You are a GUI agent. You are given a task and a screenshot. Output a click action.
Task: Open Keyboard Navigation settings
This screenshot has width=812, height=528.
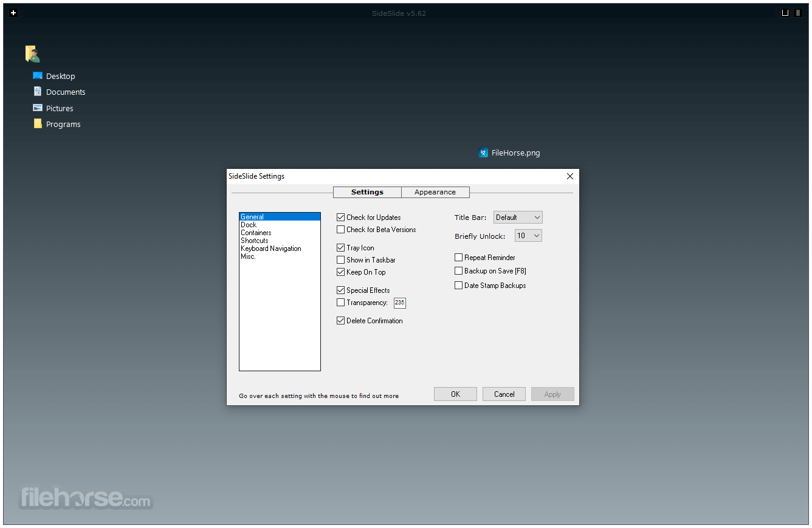click(280, 249)
